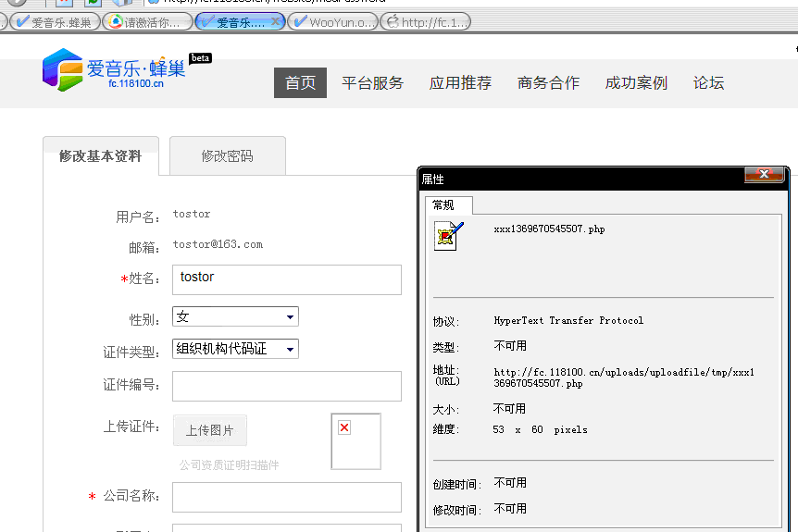This screenshot has width=798, height=532.
Task: Open the 应用推荐 navigation item
Action: [x=461, y=82]
